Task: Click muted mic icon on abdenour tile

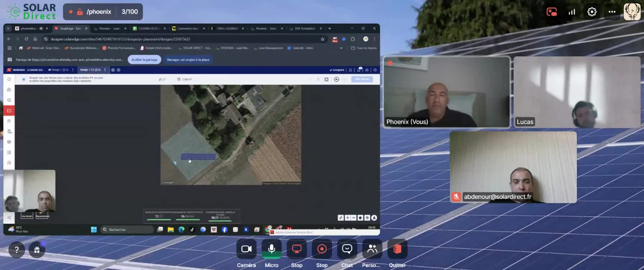Action: point(456,197)
